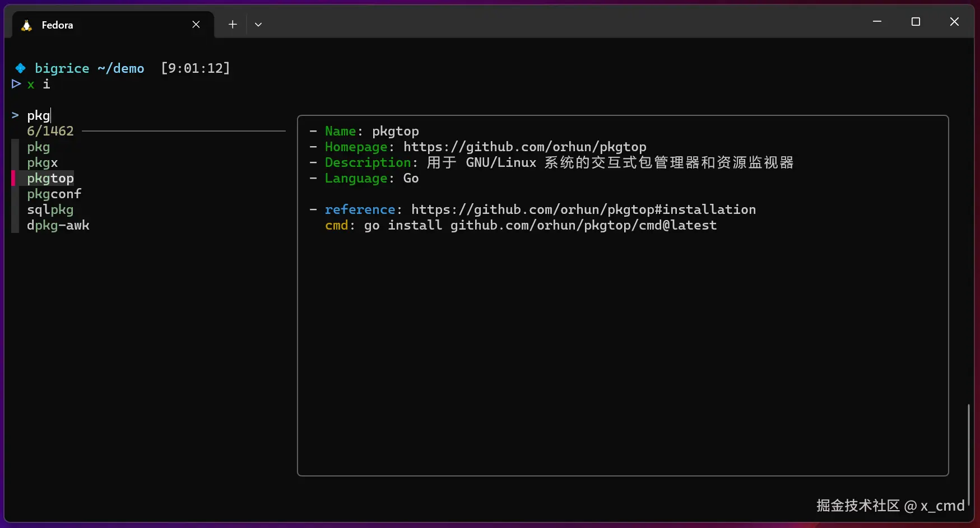Open the pkgtop installation reference link
The image size is (980, 528).
point(584,209)
